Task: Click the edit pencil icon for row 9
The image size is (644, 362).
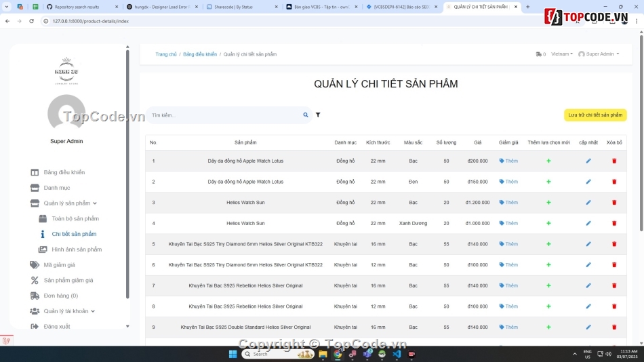Action: click(x=588, y=327)
